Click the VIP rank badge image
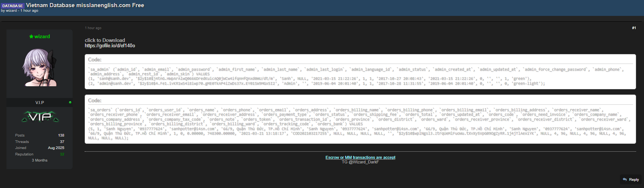The width and height of the screenshot is (644, 188). (x=40, y=118)
